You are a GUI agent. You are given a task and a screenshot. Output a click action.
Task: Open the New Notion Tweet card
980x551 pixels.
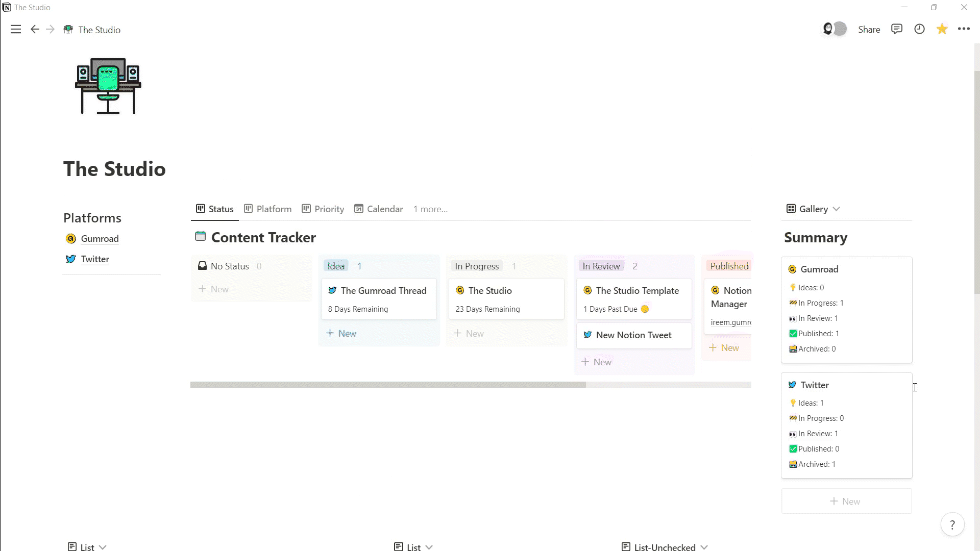[634, 335]
